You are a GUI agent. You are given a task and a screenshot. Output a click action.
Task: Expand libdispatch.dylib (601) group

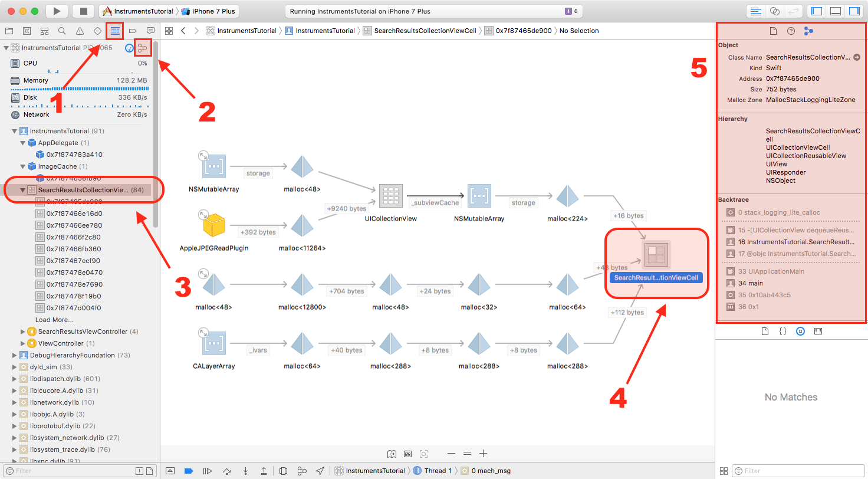click(x=15, y=379)
